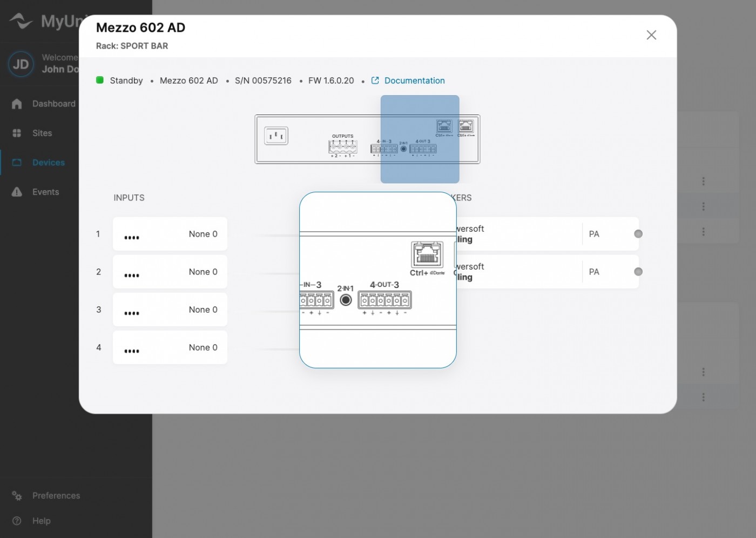This screenshot has height=538, width=756.
Task: Select input 2 None 0 card
Action: pos(170,272)
